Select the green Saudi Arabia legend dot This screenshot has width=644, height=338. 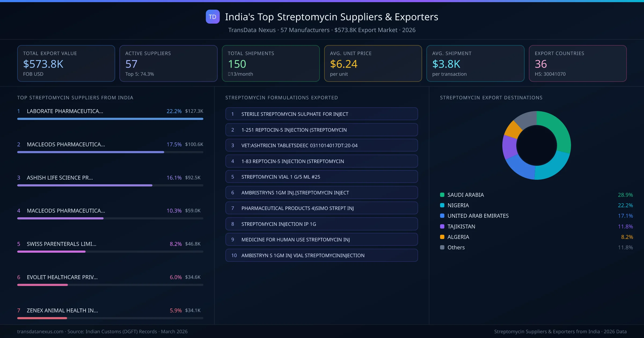442,195
